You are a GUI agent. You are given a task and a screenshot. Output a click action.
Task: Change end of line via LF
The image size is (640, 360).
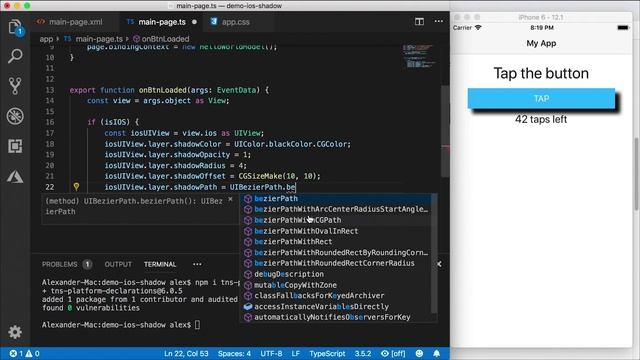pyautogui.click(x=296, y=353)
